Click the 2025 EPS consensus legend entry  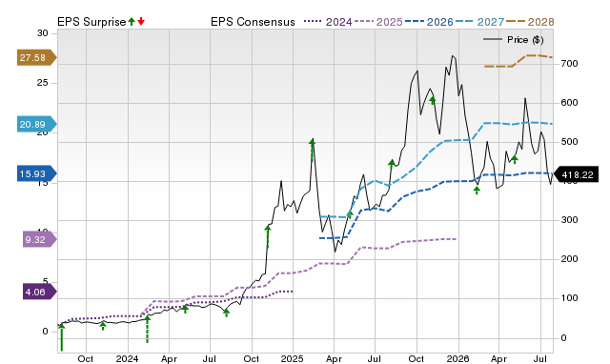(x=378, y=22)
